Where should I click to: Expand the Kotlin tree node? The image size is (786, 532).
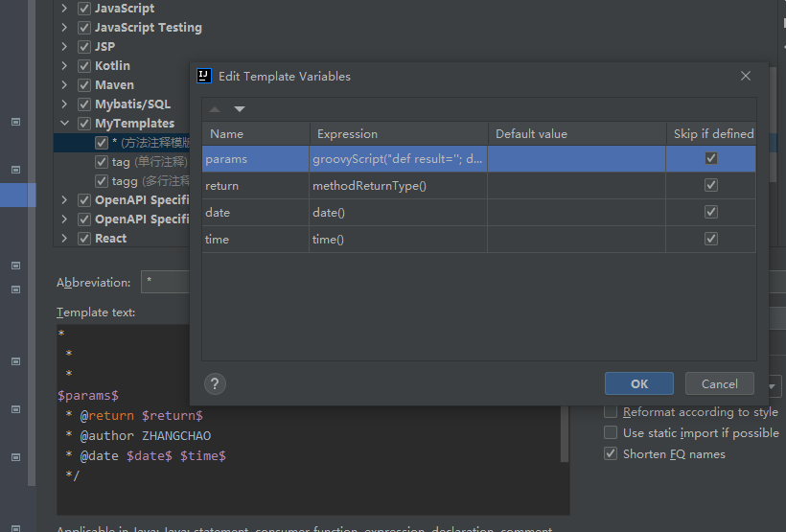click(x=64, y=66)
